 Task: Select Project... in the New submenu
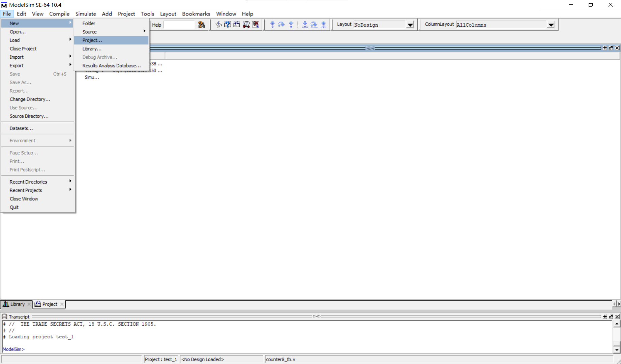111,40
